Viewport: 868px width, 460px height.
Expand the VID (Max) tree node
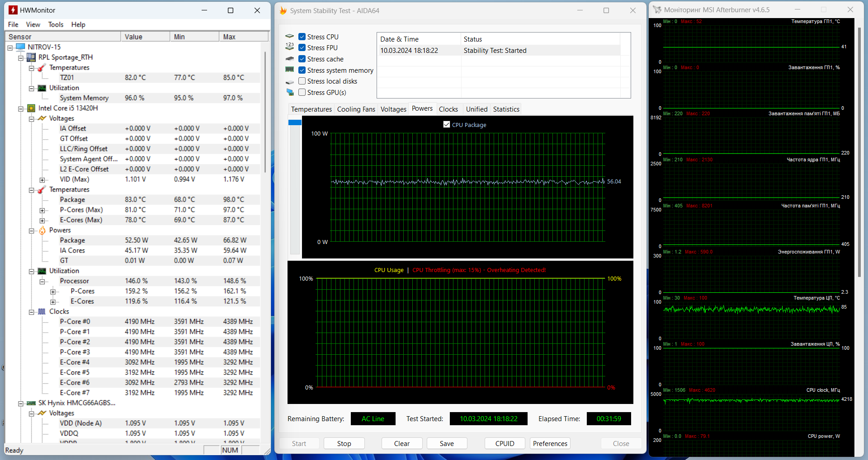pyautogui.click(x=42, y=180)
